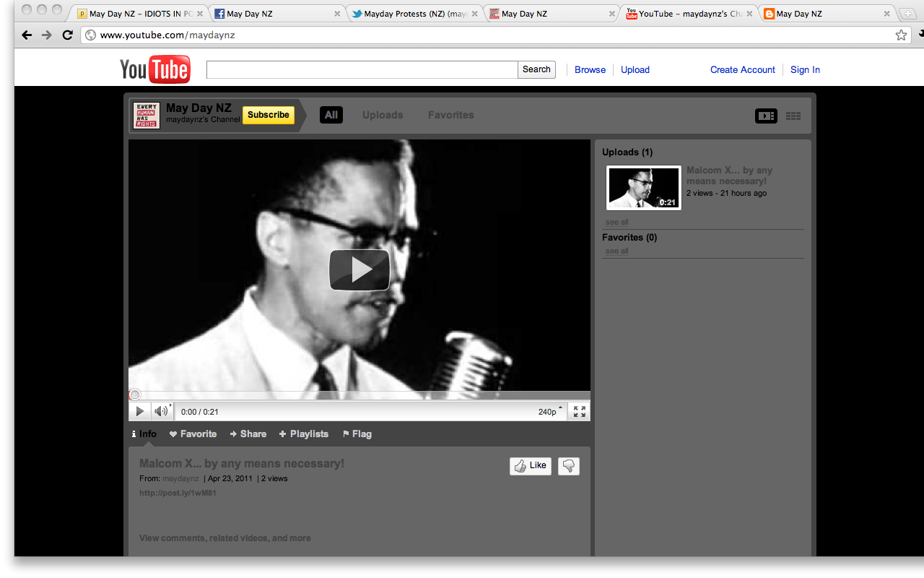Click the Like button
This screenshot has height=578, width=924.
click(531, 466)
